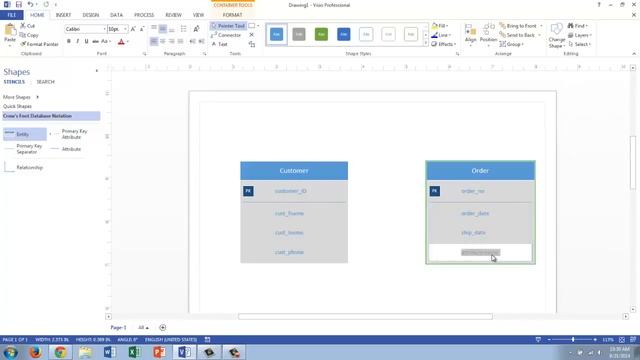
Task: Toggle underline formatting
Action: (86, 41)
